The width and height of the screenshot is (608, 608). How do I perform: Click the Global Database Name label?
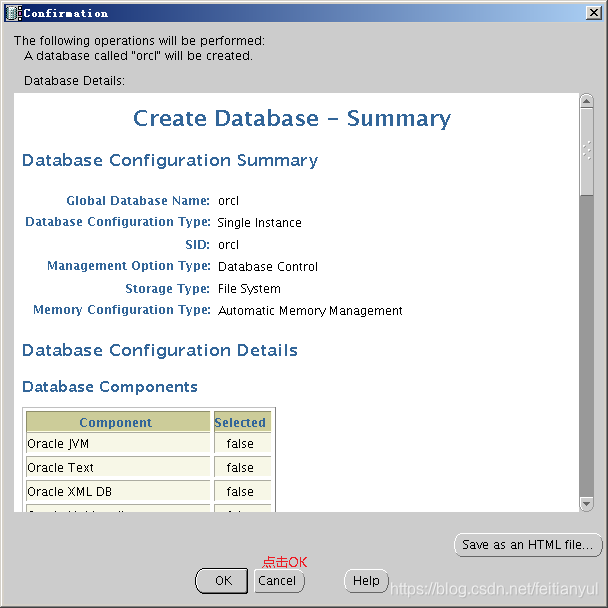138,201
